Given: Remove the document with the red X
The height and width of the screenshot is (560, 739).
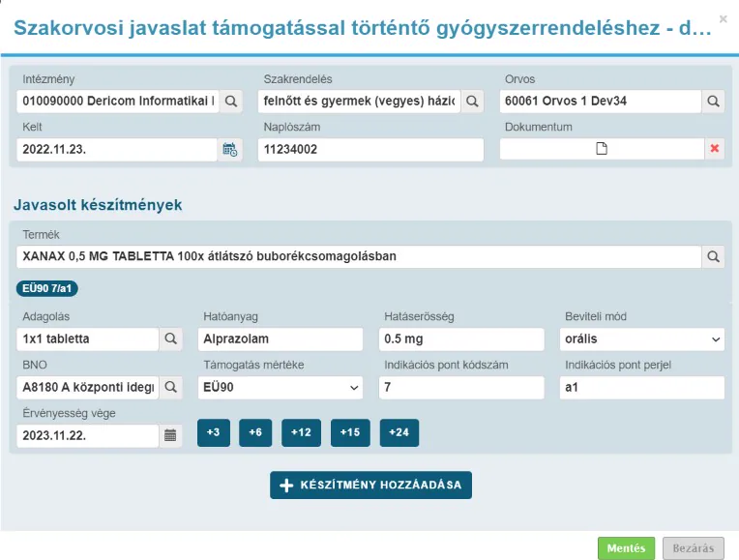Looking at the screenshot, I should click(715, 149).
